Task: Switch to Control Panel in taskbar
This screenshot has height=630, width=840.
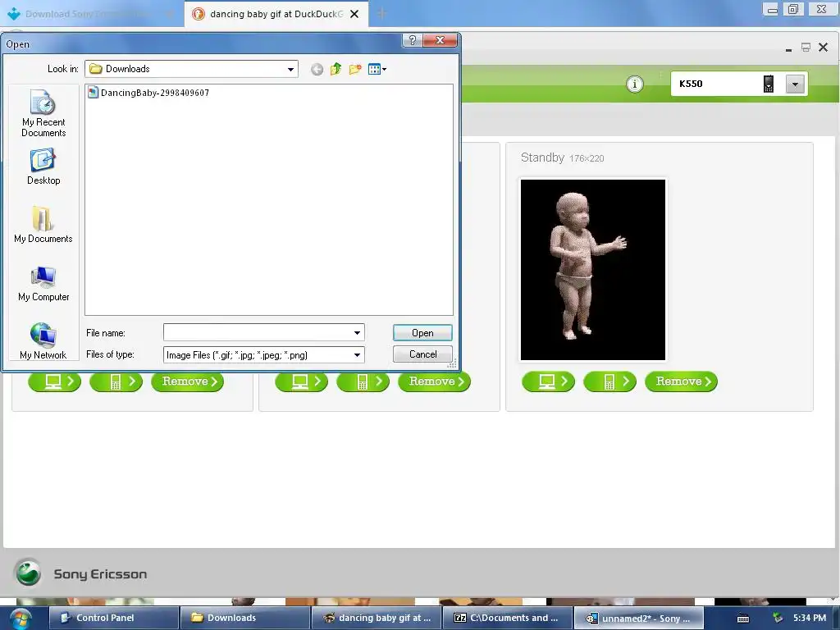Action: [113, 618]
